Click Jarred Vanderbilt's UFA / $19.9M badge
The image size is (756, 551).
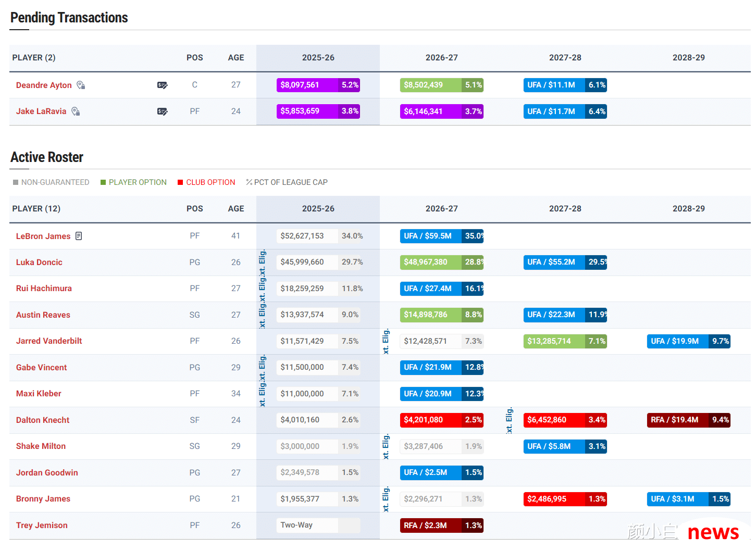tap(689, 341)
